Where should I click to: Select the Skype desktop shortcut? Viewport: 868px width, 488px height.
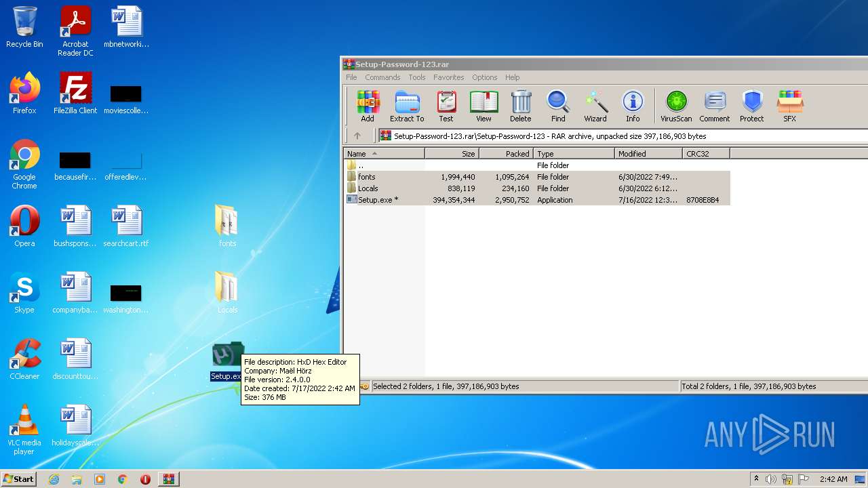click(24, 293)
